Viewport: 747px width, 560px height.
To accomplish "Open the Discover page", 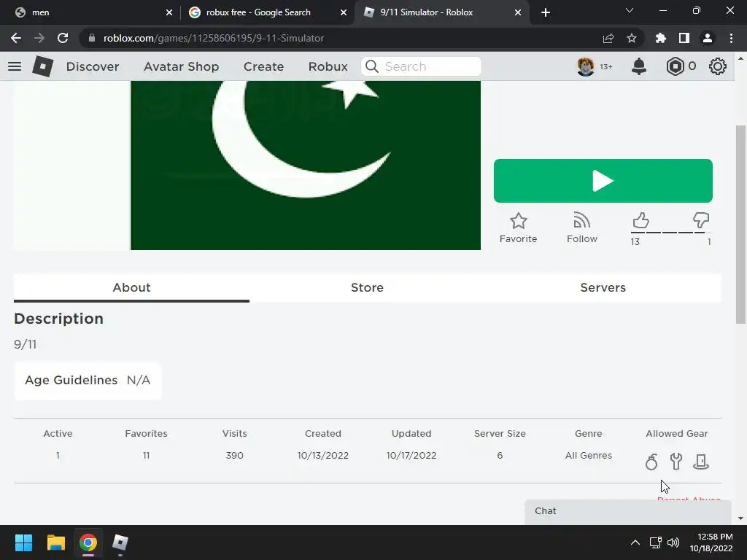I will [93, 66].
